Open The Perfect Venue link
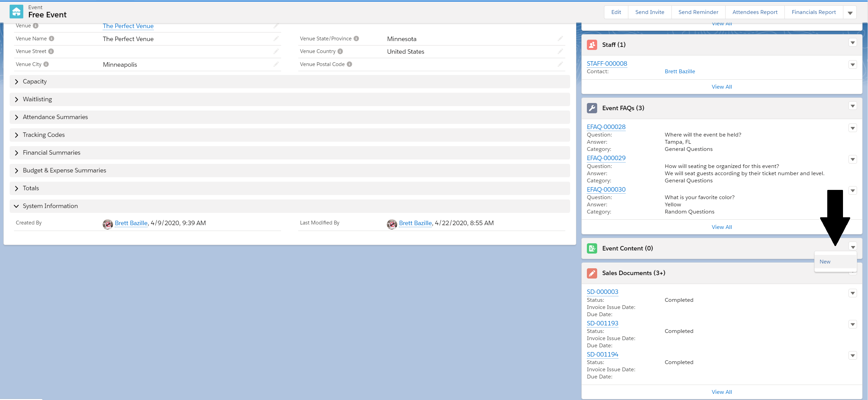Viewport: 868px width, 400px height. (128, 26)
